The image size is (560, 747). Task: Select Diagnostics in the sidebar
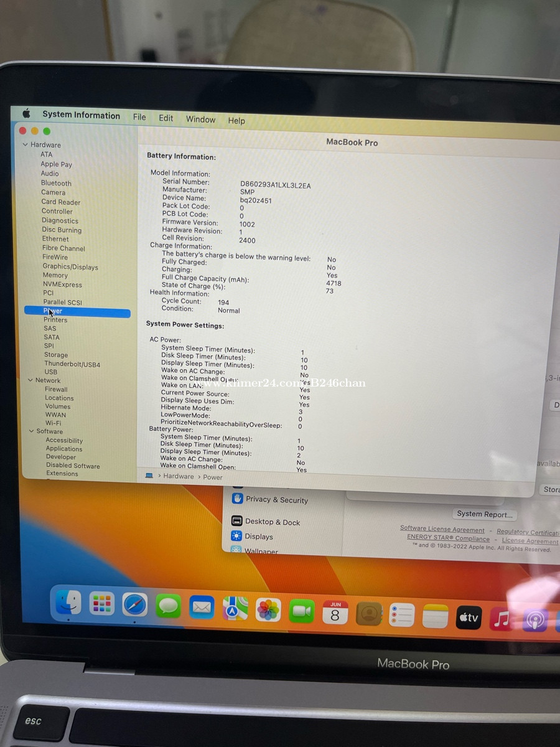(60, 220)
